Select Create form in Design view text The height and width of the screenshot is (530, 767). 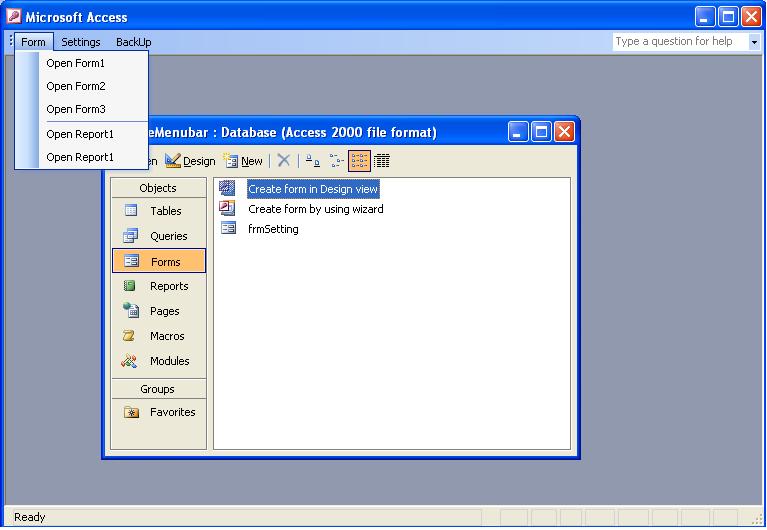pos(313,189)
